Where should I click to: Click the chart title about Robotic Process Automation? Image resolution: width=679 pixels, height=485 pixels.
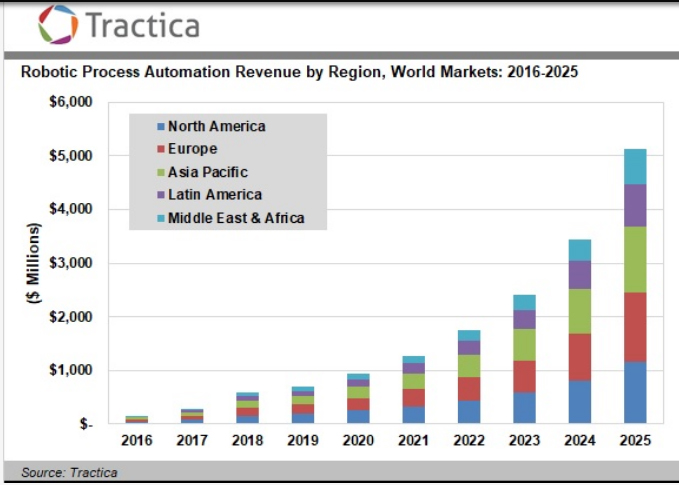[299, 72]
